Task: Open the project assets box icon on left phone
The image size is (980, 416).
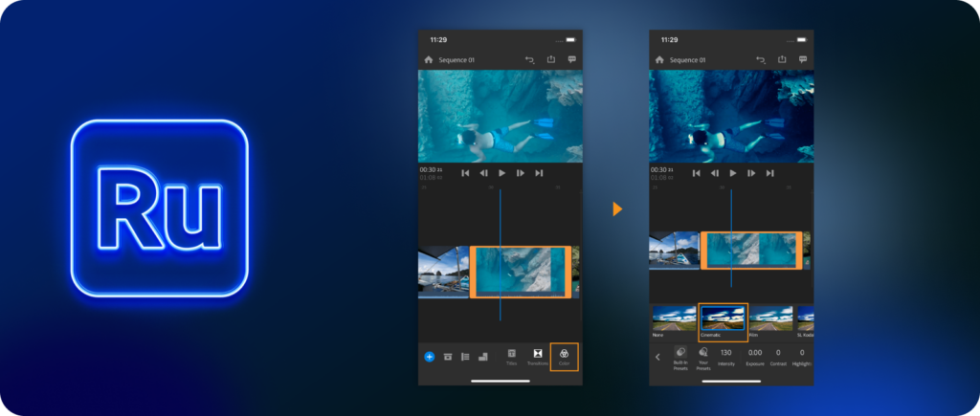Action: coord(448,357)
